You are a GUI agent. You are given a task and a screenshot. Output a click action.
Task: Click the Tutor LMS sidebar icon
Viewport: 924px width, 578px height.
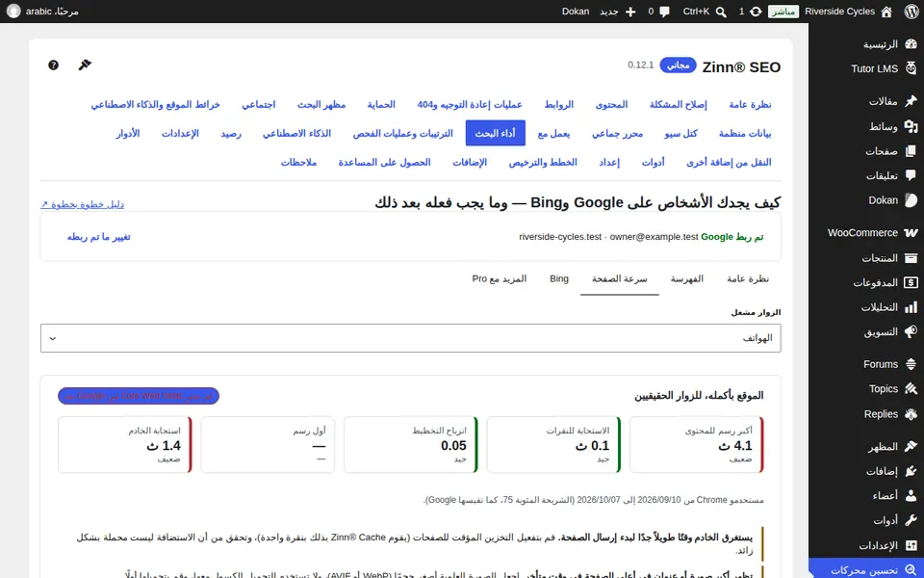point(911,68)
